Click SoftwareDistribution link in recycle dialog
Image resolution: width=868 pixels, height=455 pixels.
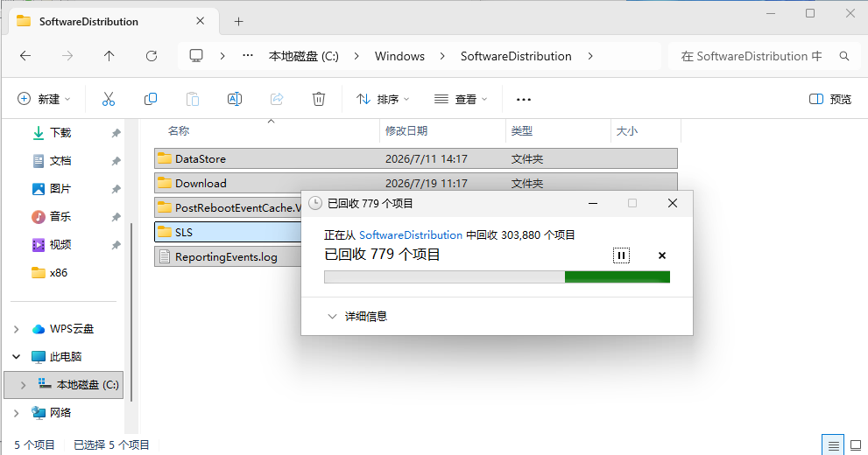(411, 235)
